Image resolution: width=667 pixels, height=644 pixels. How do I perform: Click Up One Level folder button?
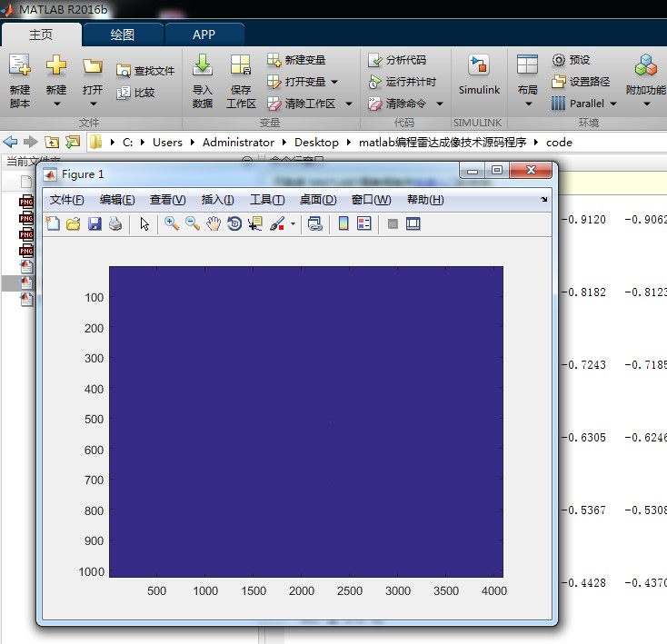point(52,142)
